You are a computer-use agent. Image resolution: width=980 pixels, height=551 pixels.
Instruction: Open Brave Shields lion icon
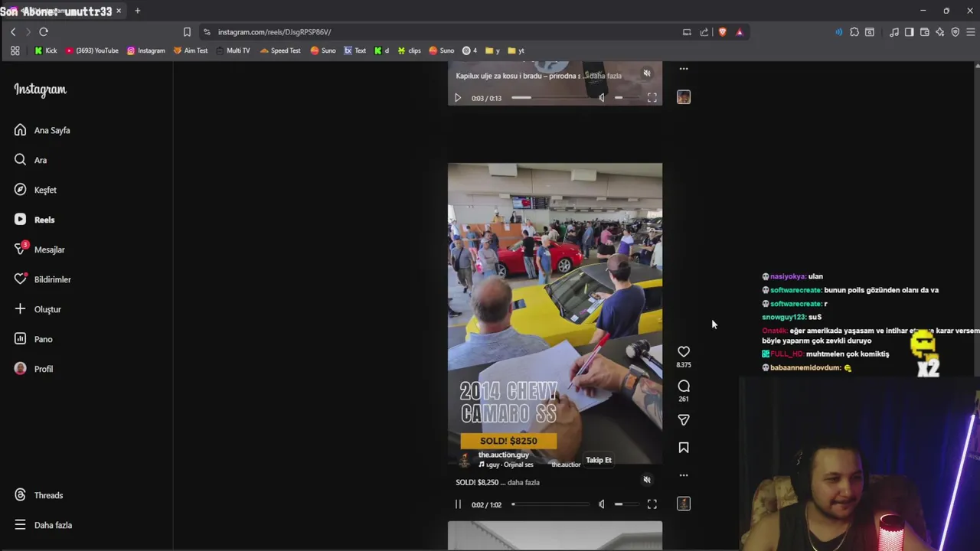click(x=722, y=32)
